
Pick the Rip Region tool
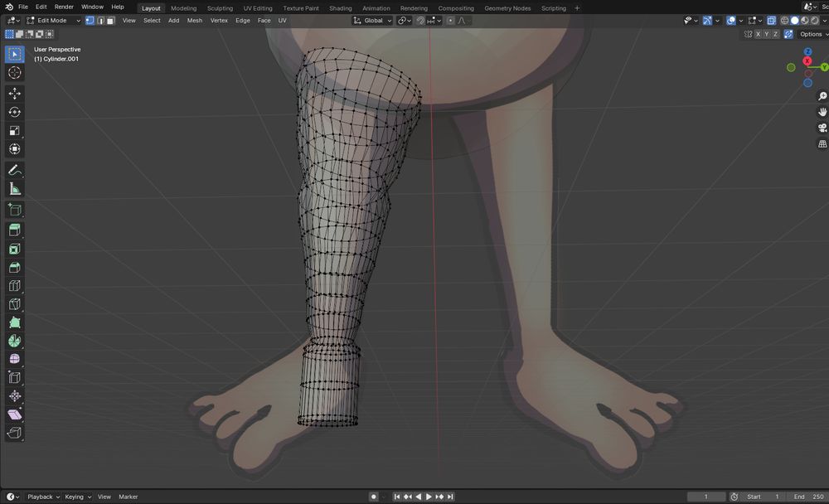[x=15, y=434]
